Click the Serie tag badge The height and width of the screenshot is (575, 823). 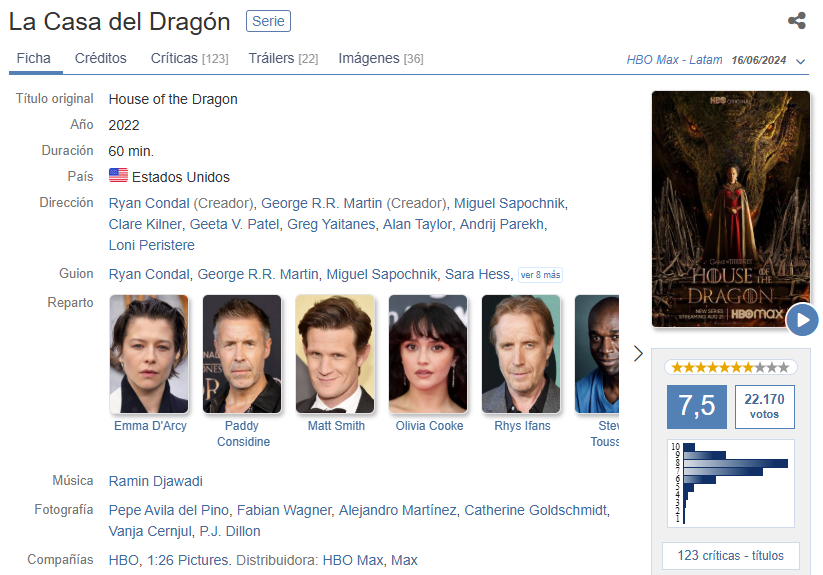click(268, 21)
